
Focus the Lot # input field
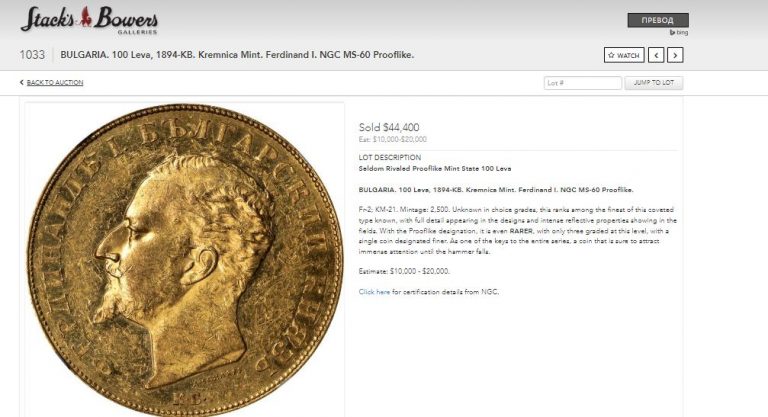click(x=582, y=83)
